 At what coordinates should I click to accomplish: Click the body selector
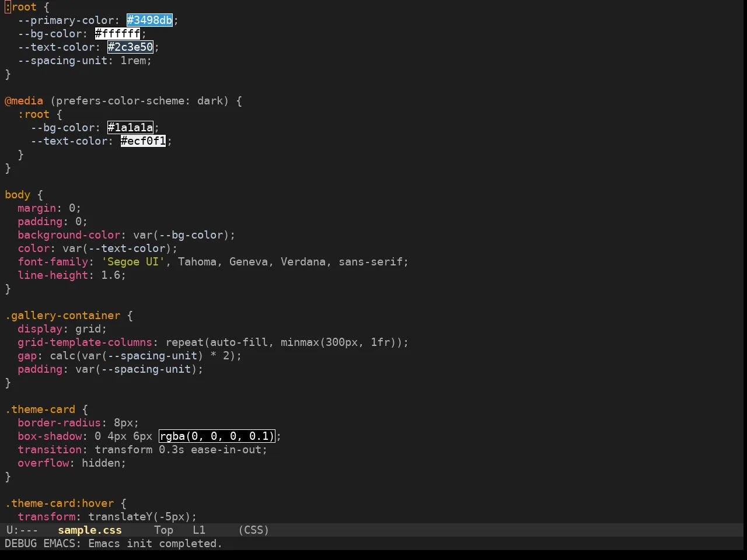(18, 195)
